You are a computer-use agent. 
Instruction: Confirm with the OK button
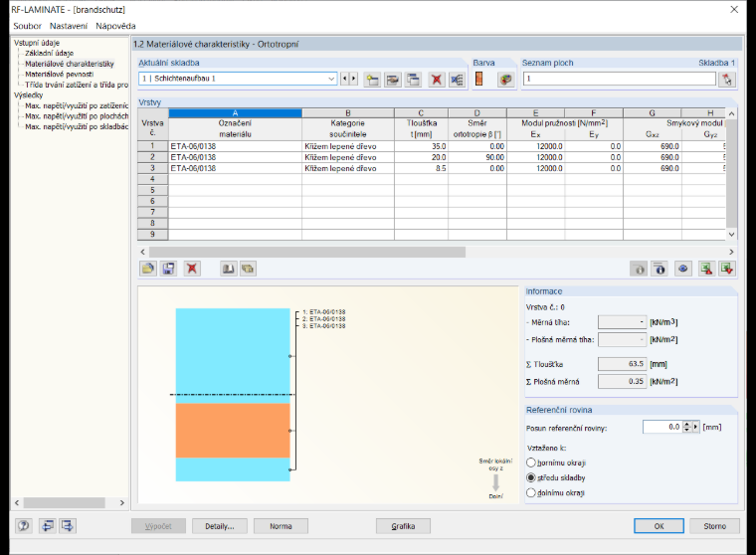pos(659,526)
